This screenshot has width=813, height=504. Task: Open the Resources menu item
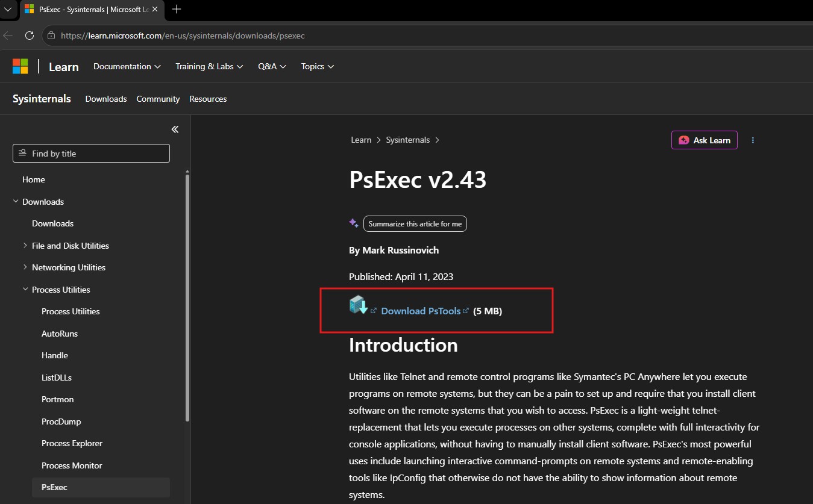(x=208, y=99)
